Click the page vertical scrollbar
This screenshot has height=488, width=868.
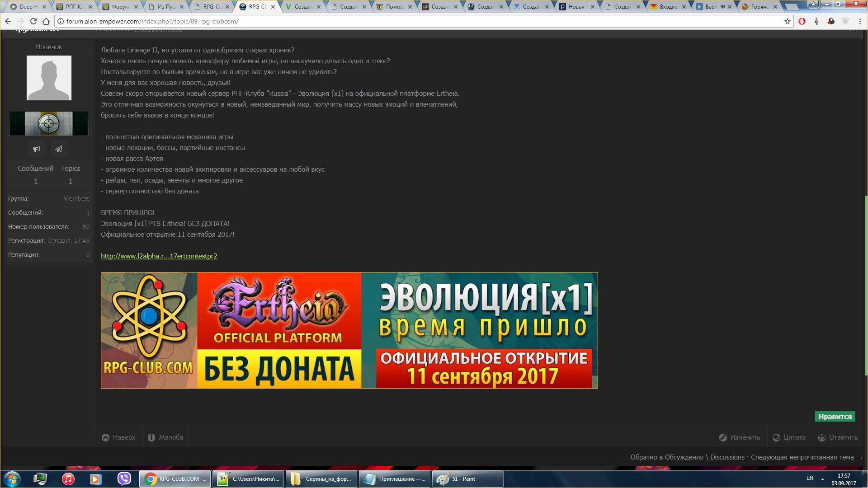click(866, 285)
